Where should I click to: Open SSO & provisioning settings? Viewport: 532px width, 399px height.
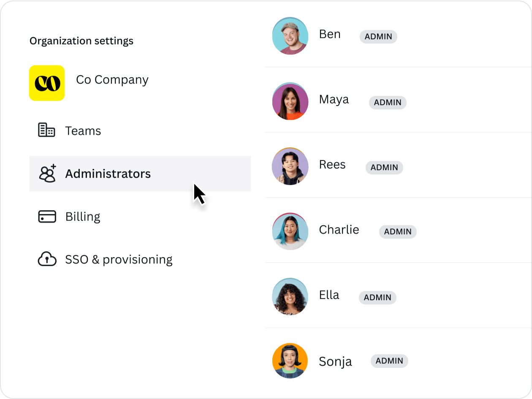(119, 259)
